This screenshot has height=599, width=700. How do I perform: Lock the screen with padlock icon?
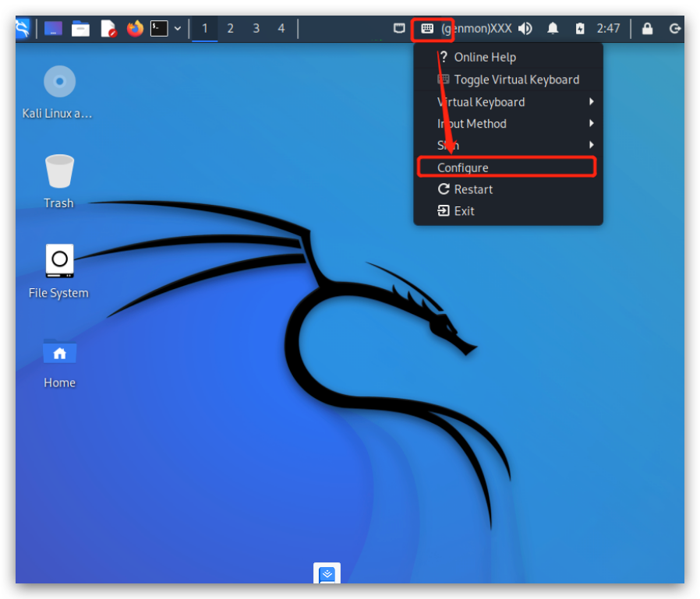647,29
